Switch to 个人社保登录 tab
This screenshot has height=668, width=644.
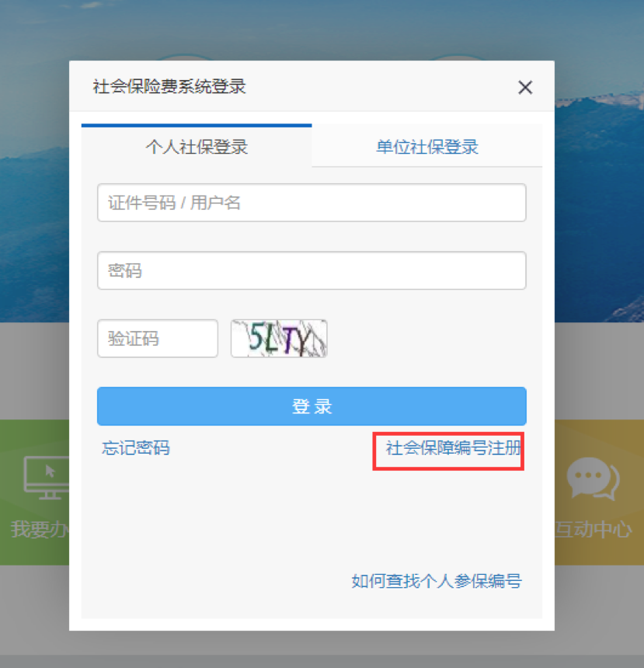point(197,146)
